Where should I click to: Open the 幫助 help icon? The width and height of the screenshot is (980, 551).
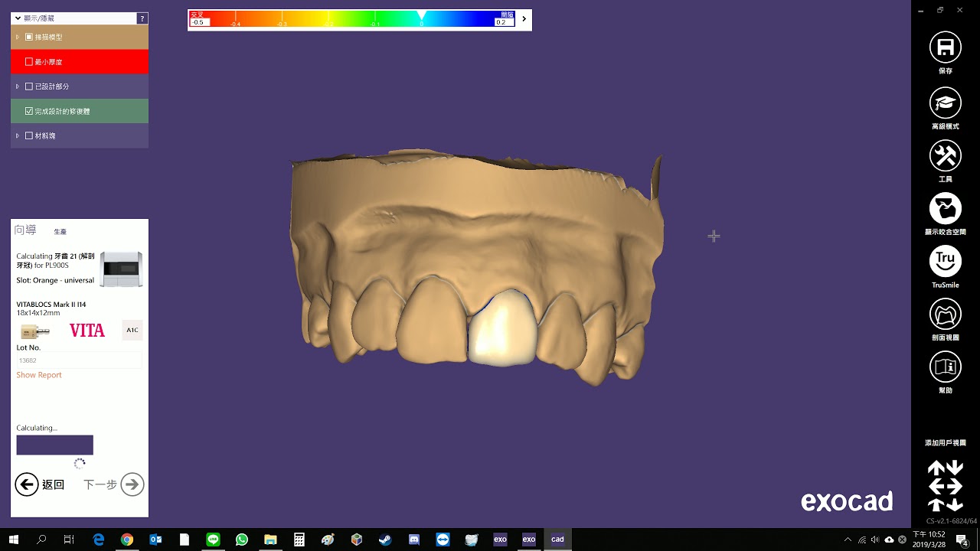(x=946, y=367)
